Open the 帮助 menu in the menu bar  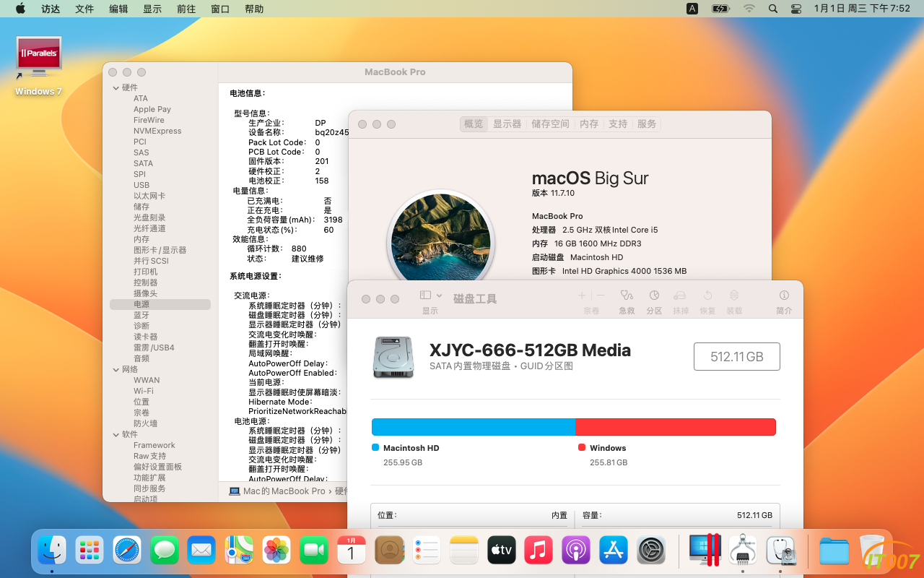pyautogui.click(x=254, y=9)
